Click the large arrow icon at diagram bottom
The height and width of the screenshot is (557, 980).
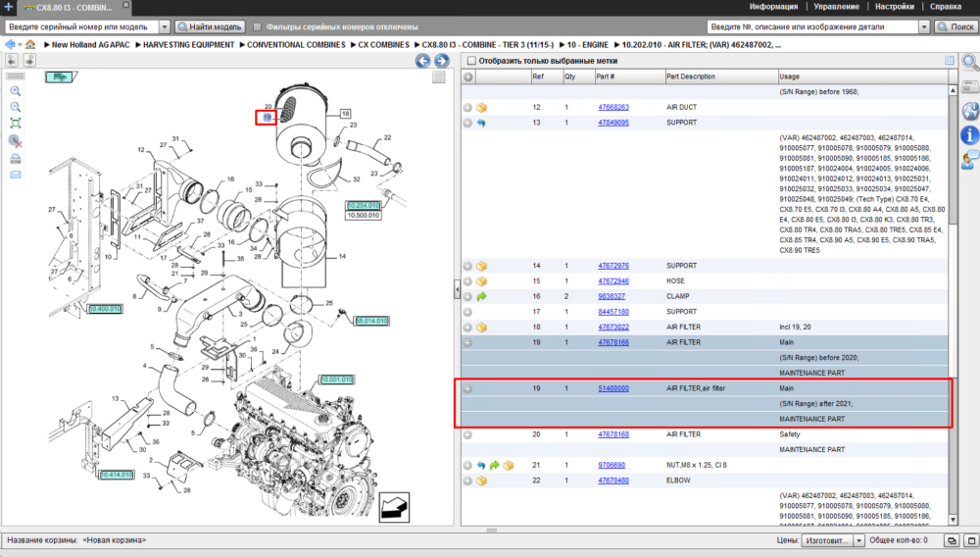pos(394,507)
